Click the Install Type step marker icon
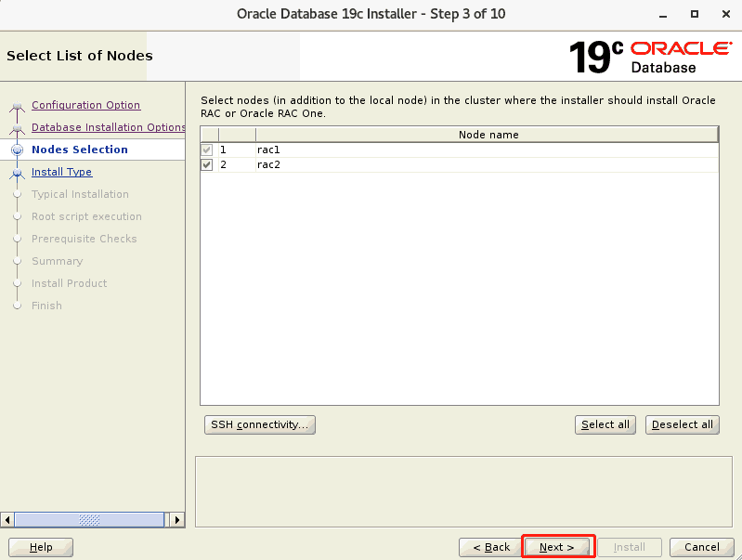 pyautogui.click(x=17, y=173)
